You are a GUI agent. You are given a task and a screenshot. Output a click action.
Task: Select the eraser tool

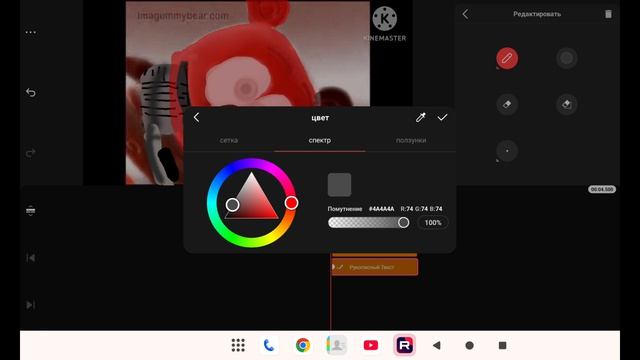click(x=507, y=104)
